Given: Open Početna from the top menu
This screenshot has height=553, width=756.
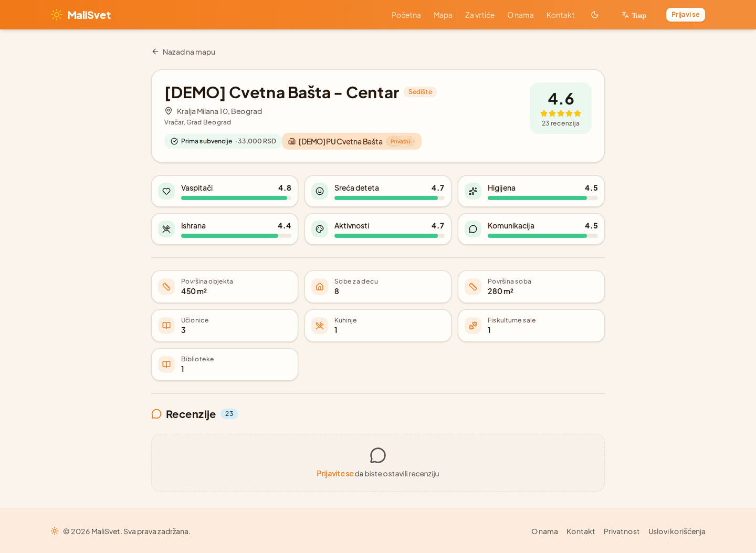Looking at the screenshot, I should [x=406, y=15].
